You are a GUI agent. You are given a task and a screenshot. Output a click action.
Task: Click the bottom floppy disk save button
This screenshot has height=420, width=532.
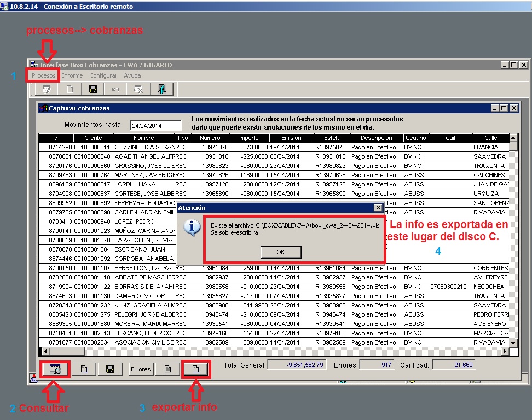(110, 369)
